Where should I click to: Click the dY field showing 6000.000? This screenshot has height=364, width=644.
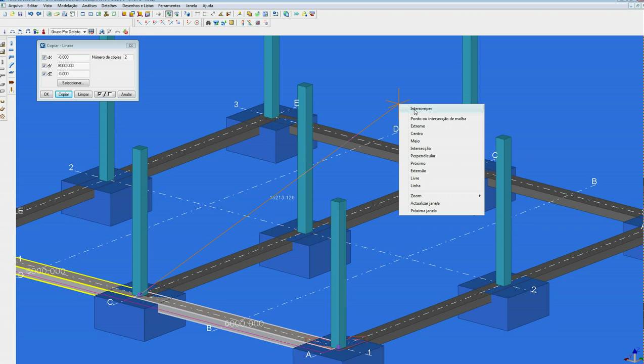73,66
